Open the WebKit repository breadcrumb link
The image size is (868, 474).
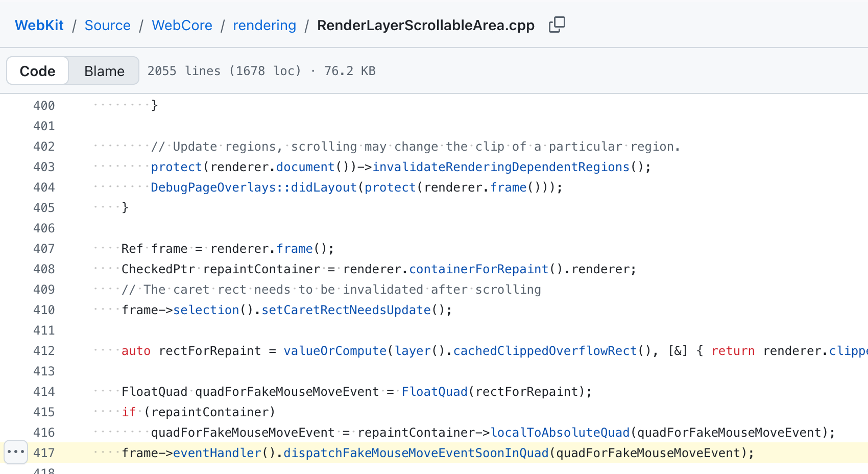point(39,25)
